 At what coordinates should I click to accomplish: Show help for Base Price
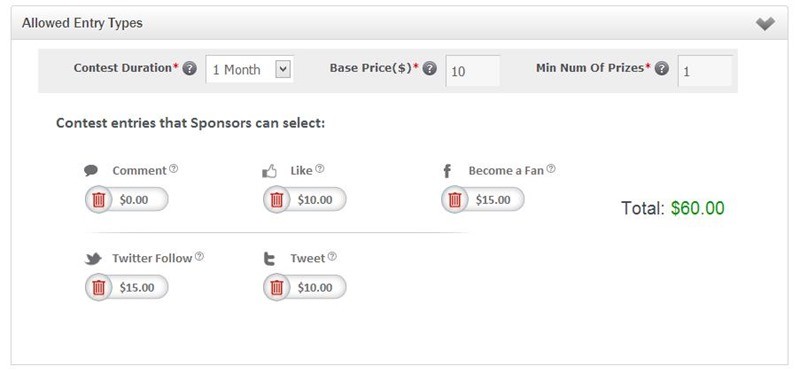point(430,68)
